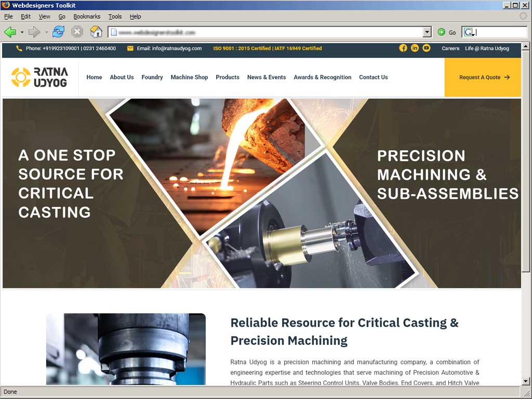
Task: View the News & Events page
Action: [267, 77]
